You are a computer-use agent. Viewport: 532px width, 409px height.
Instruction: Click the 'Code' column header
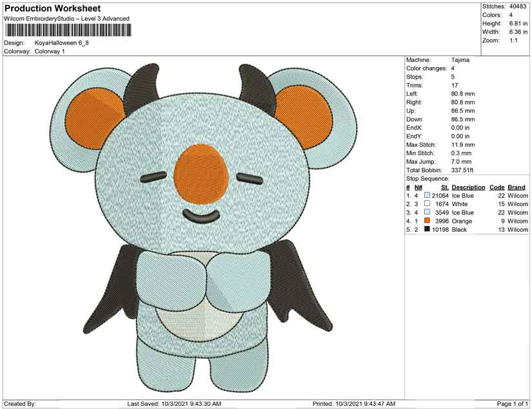[x=497, y=187]
